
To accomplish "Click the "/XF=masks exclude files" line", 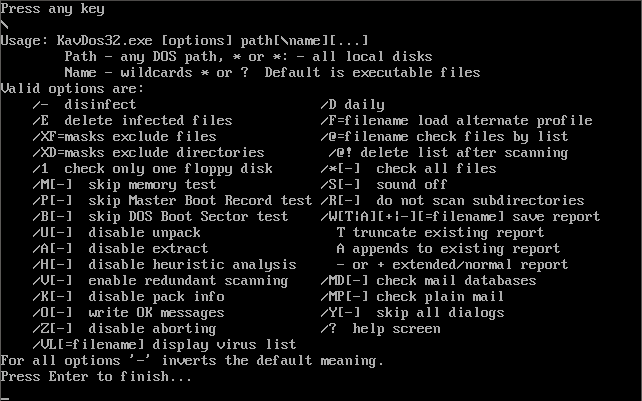I will 124,137.
